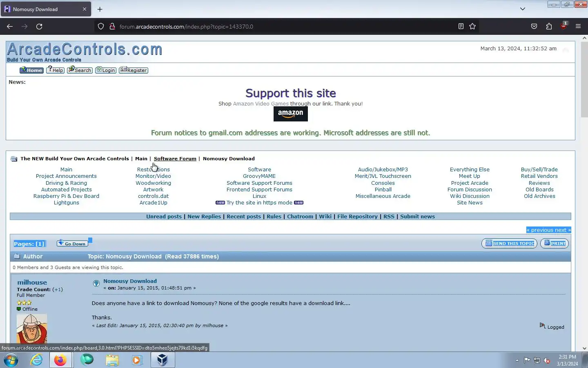Open Old Archives board link
This screenshot has width=588, height=368.
539,196
